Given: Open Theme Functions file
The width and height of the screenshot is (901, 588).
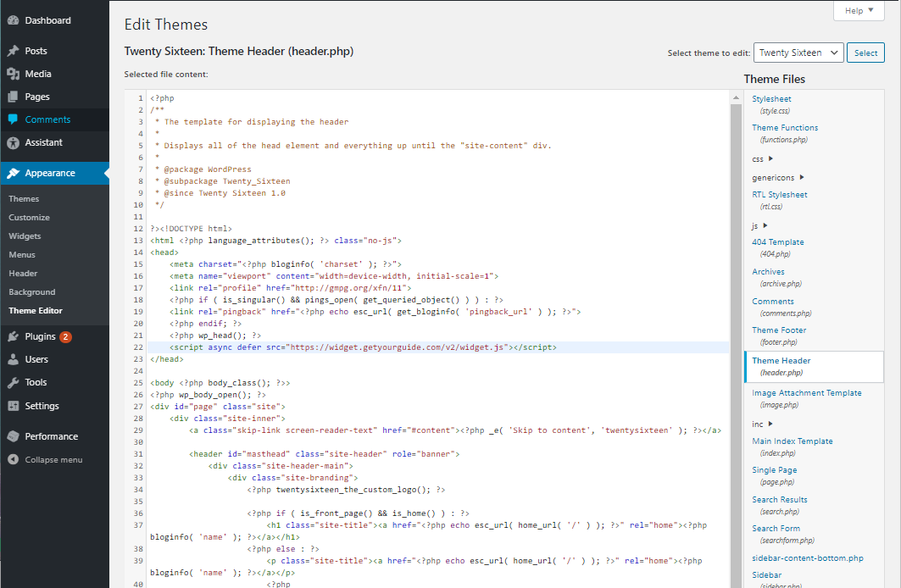Looking at the screenshot, I should coord(785,133).
